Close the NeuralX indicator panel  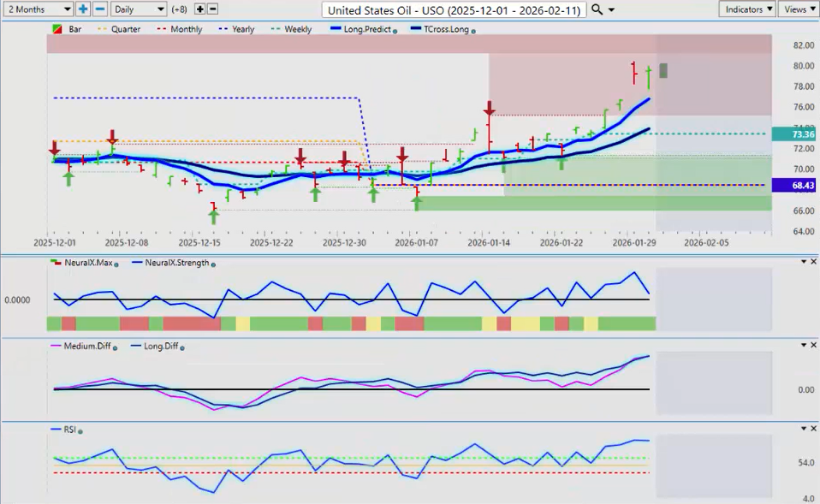pos(812,262)
